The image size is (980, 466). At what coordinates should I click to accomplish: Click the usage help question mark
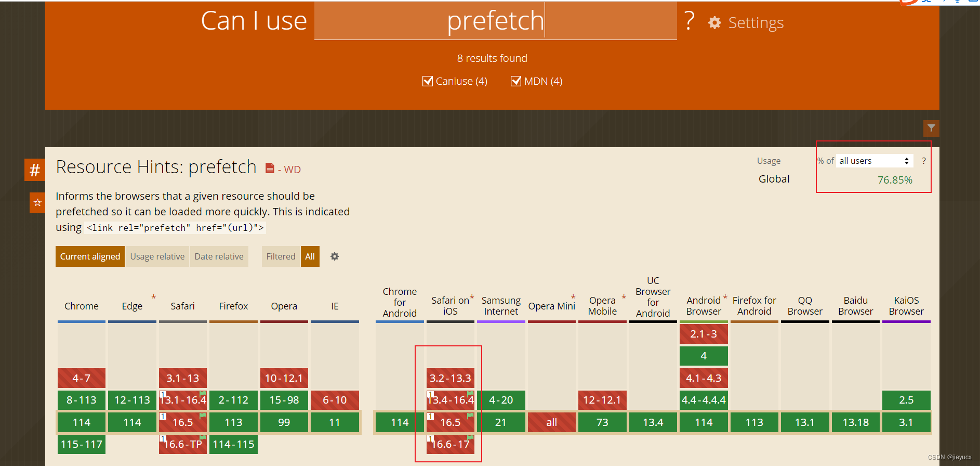click(x=924, y=161)
